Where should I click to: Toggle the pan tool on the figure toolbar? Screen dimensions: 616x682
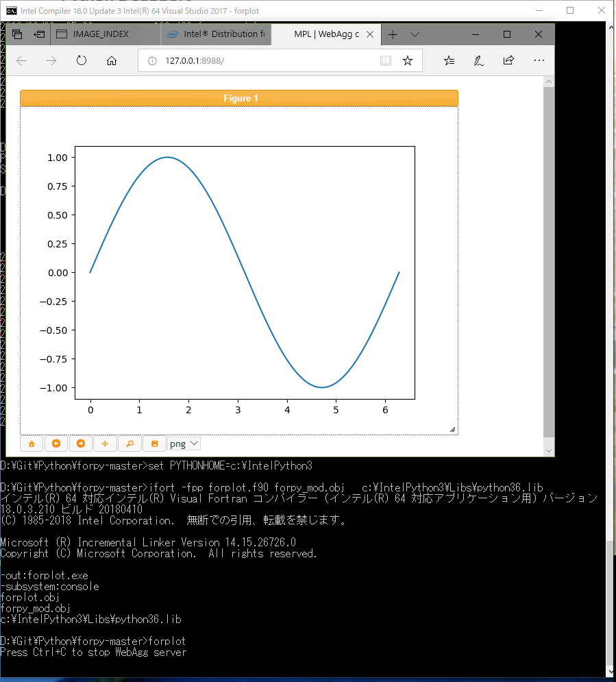tap(105, 443)
